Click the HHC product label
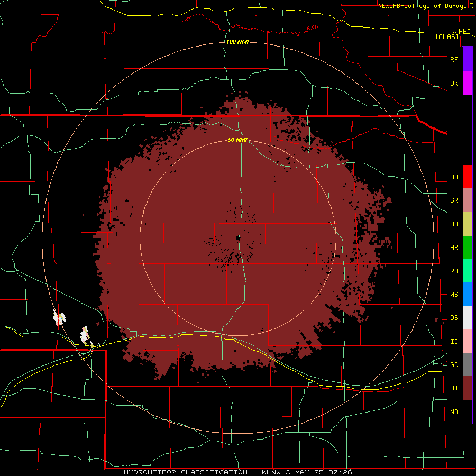 click(x=464, y=32)
